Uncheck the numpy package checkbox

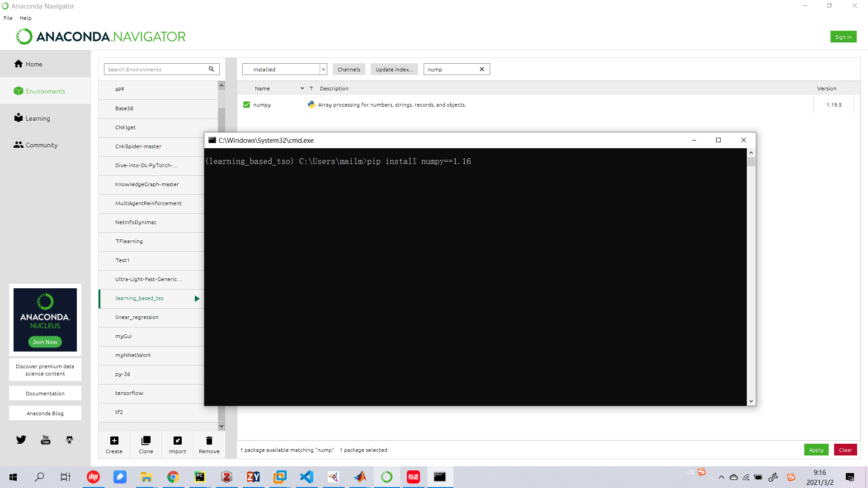click(x=246, y=105)
